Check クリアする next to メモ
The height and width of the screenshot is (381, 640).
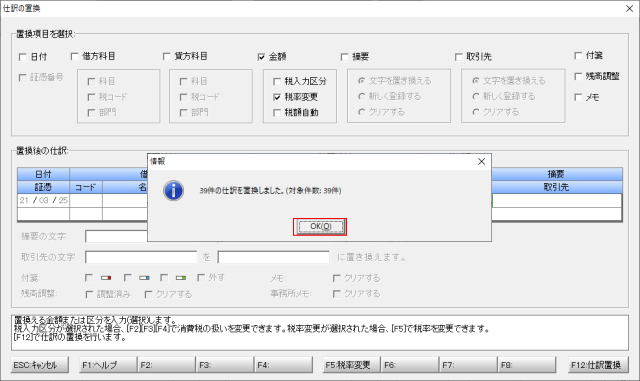pyautogui.click(x=337, y=278)
